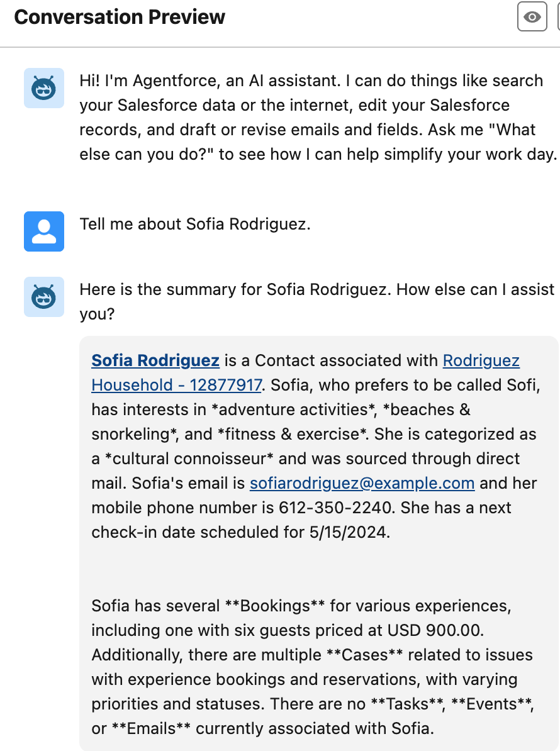Click the blue user avatar icon
This screenshot has height=751, width=560.
(44, 231)
